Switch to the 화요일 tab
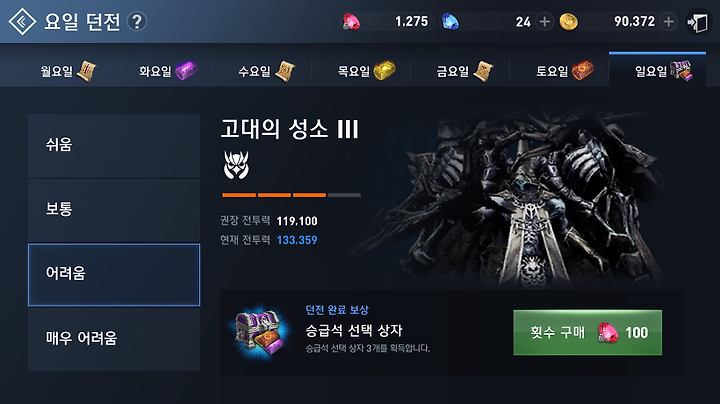 [x=168, y=71]
